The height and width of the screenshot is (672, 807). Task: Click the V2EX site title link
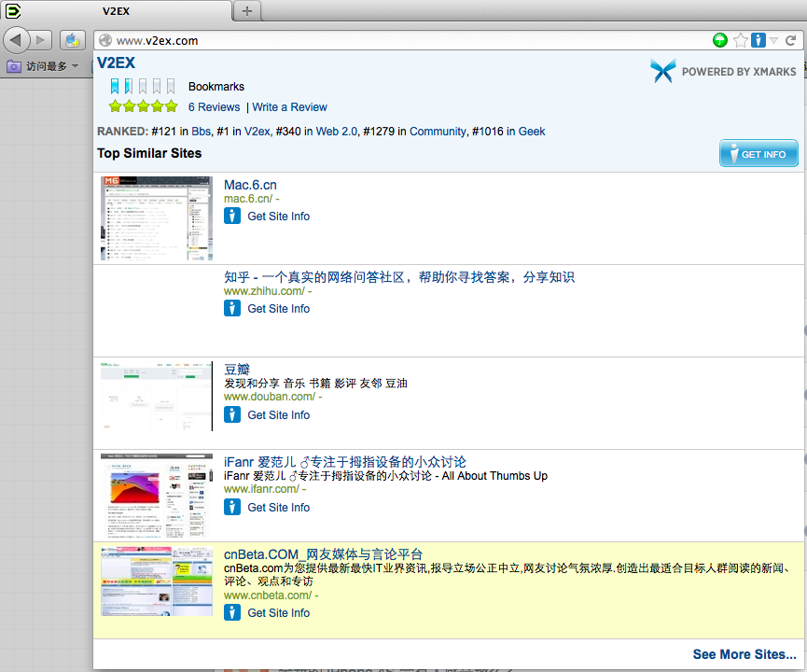pos(117,63)
